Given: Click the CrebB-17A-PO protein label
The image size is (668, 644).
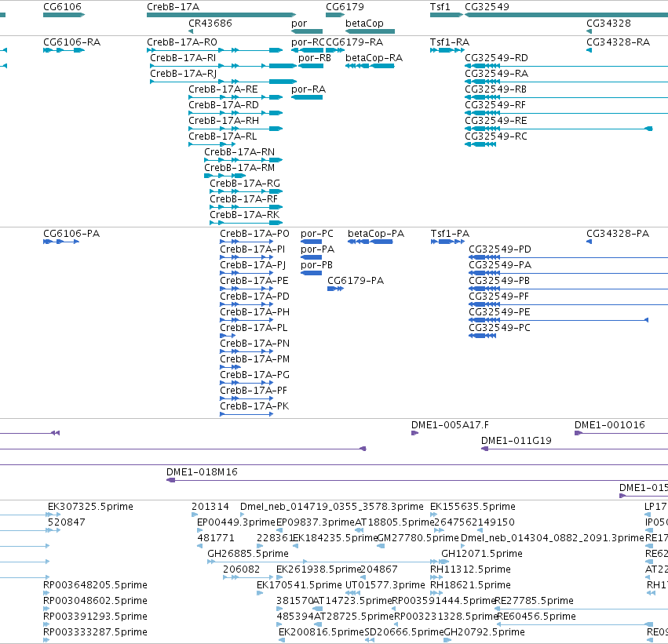Looking at the screenshot, I should point(254,234).
